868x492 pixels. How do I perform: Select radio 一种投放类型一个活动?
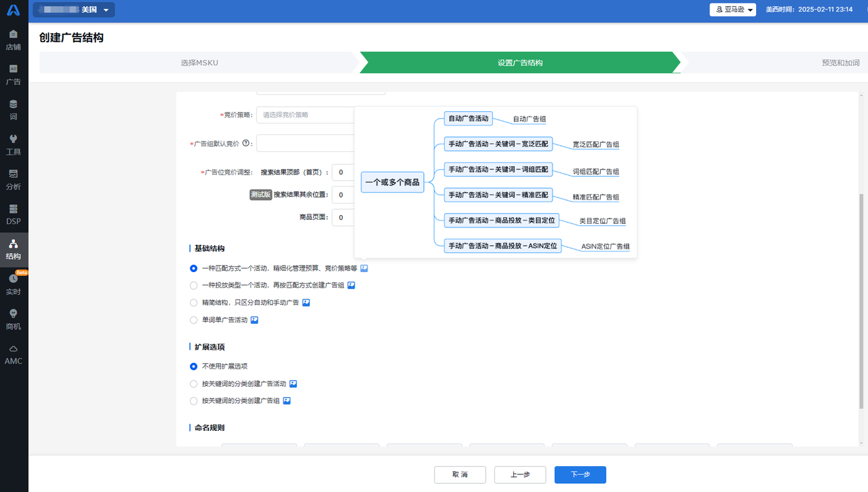point(194,286)
